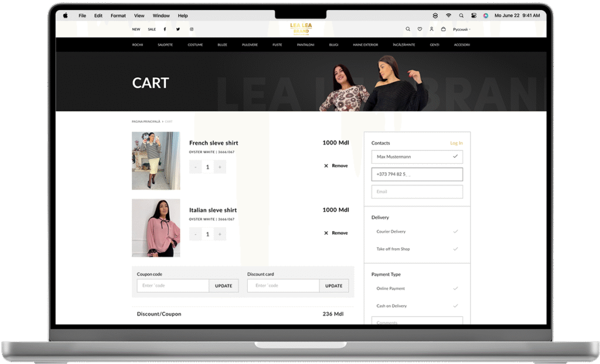Decrease Italian sleve shirt quantity
The image size is (600, 364).
(195, 234)
